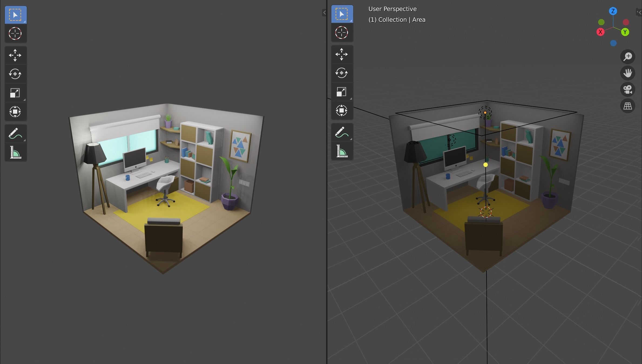
Task: Activate the Transform tool in right viewport
Action: [342, 110]
